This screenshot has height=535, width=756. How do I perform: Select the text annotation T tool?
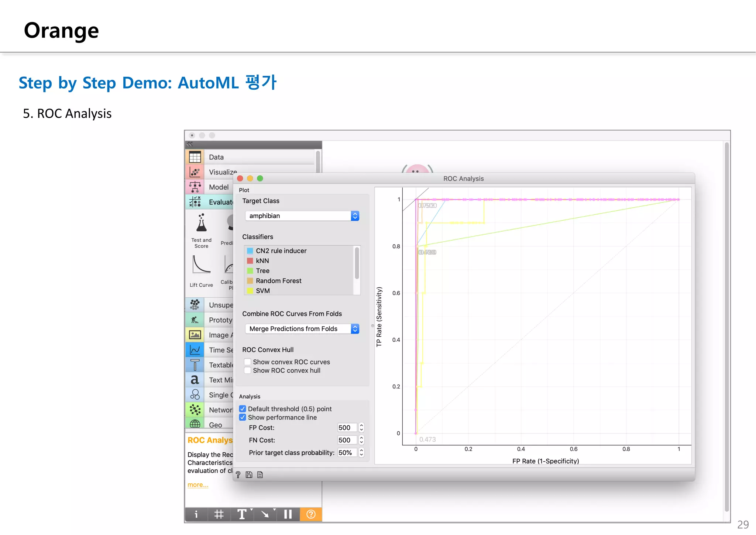242,514
